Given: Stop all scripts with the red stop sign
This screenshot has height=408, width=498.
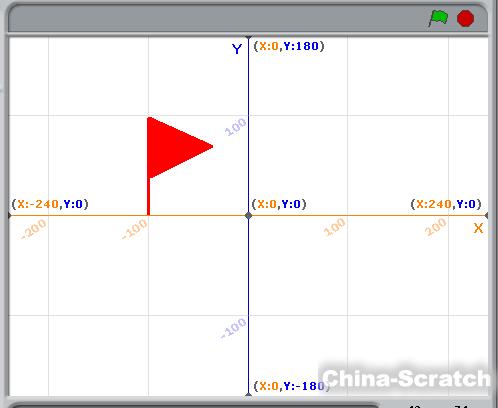Looking at the screenshot, I should click(x=465, y=18).
